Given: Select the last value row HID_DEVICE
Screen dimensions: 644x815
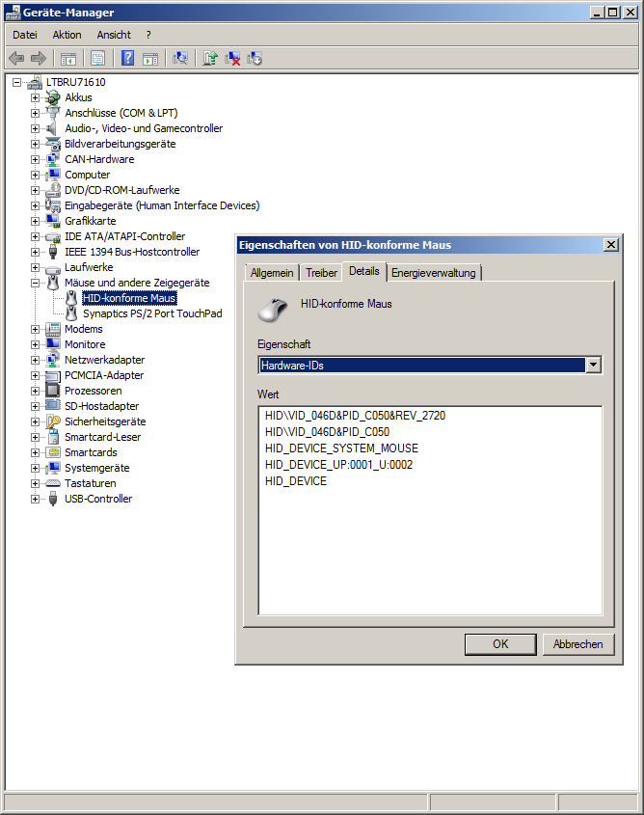Looking at the screenshot, I should click(x=296, y=481).
